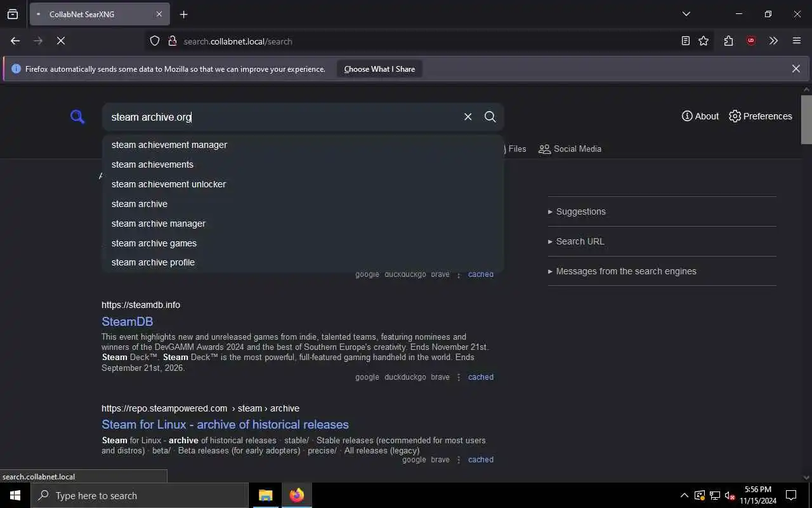Switch to Social Media category tab
Screen dimensions: 812x508
[x=570, y=149]
